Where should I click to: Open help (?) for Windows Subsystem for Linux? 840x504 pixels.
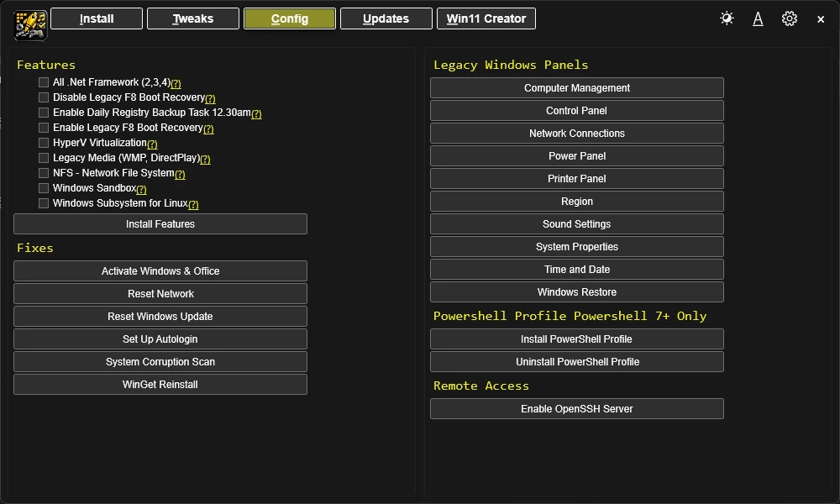coord(193,204)
